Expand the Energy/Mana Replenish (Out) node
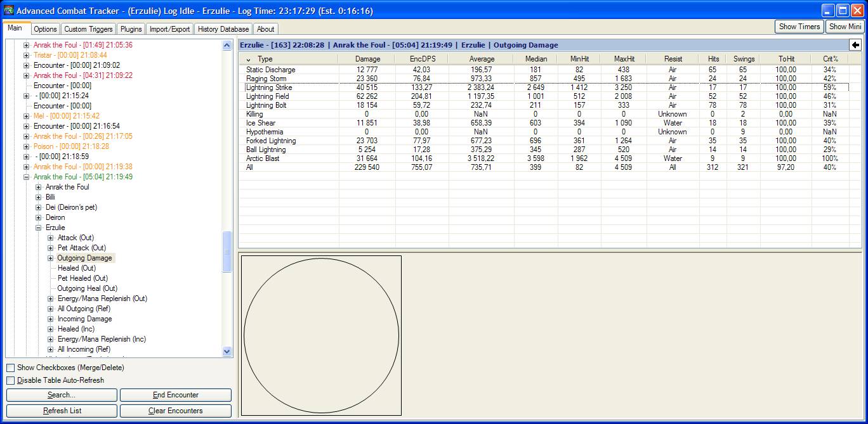 click(x=51, y=299)
